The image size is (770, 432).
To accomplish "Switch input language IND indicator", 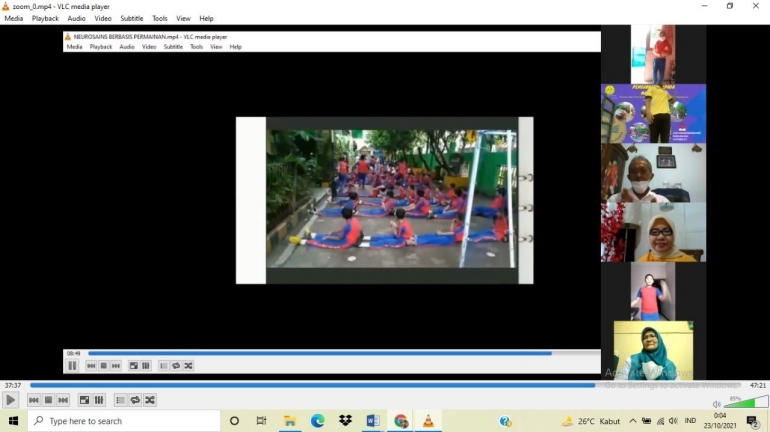I will [x=690, y=421].
